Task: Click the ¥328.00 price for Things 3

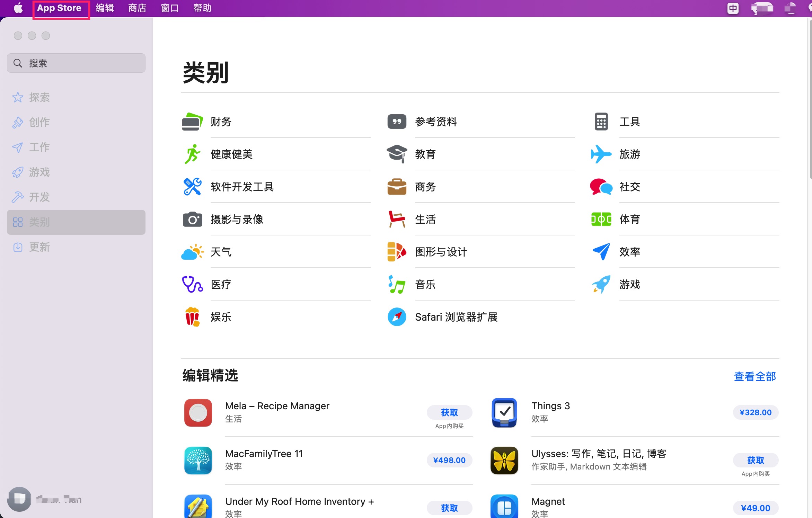Action: (756, 412)
